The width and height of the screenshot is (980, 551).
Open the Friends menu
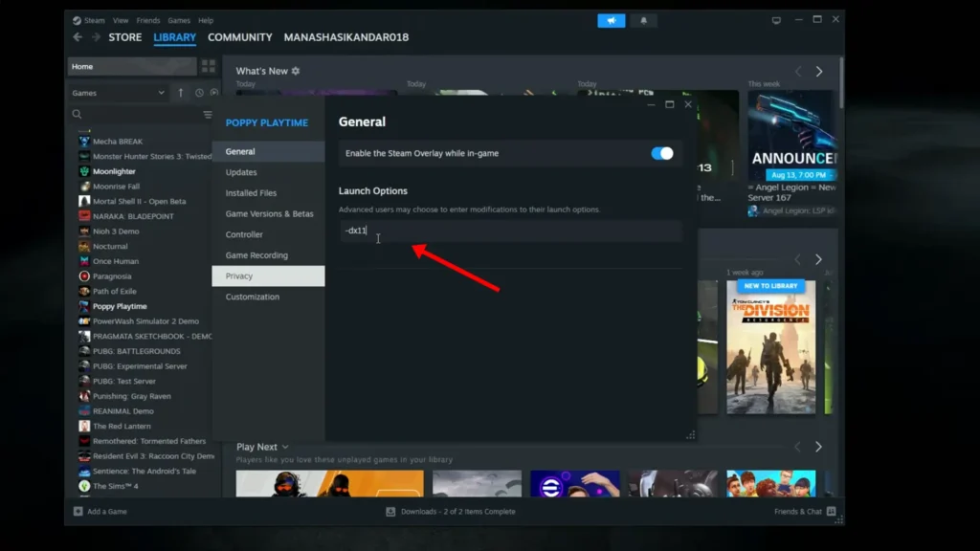[x=148, y=21]
